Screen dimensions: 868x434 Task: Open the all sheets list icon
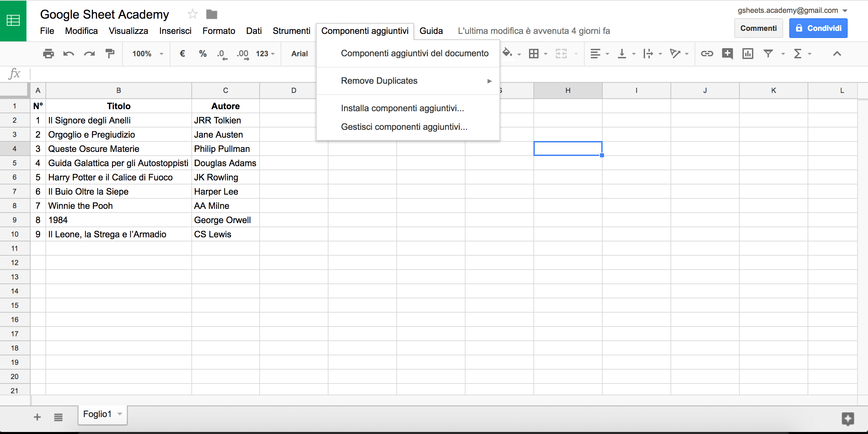[58, 417]
